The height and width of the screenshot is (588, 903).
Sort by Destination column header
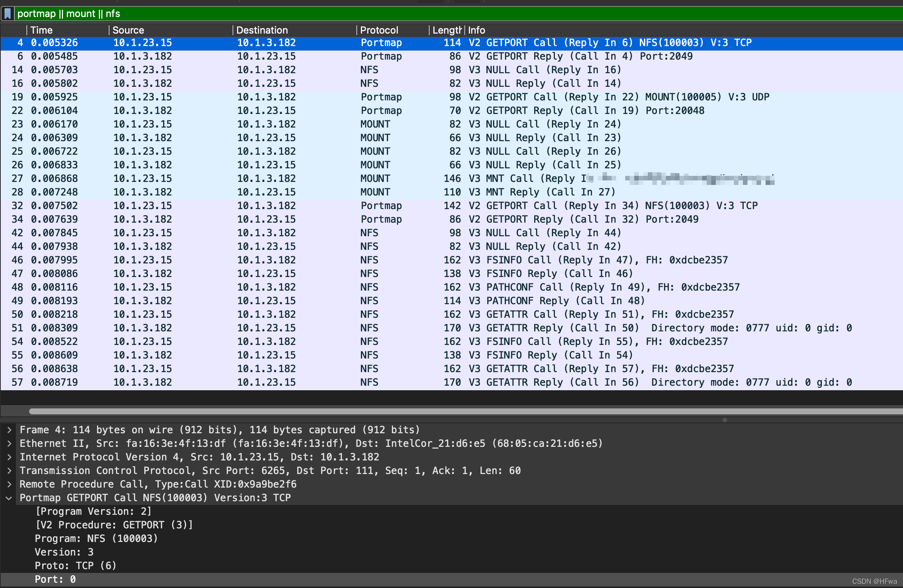point(262,30)
